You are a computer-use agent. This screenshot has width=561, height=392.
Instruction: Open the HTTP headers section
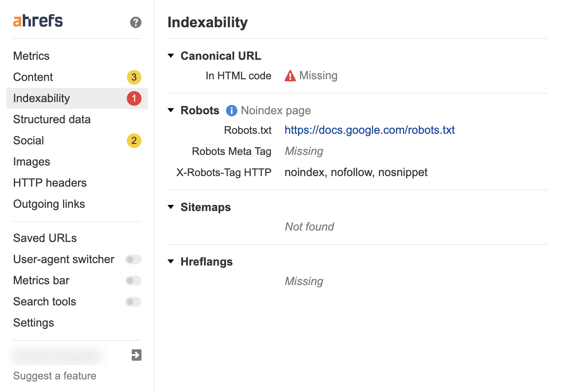[50, 183]
